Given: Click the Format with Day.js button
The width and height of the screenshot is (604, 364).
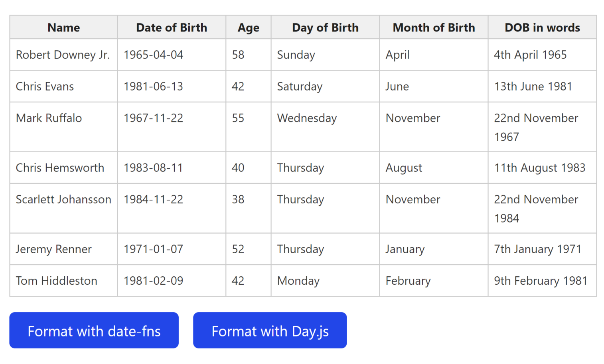Looking at the screenshot, I should click(270, 330).
